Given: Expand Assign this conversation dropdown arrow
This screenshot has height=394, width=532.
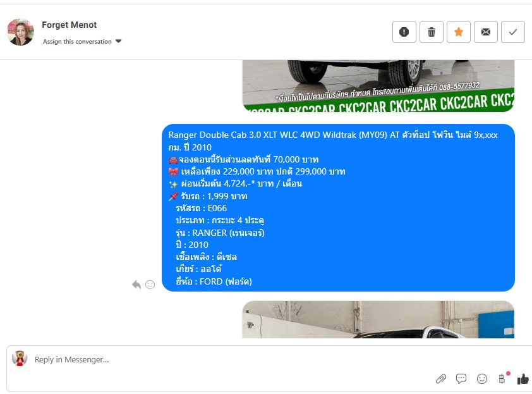Looking at the screenshot, I should pyautogui.click(x=118, y=41).
